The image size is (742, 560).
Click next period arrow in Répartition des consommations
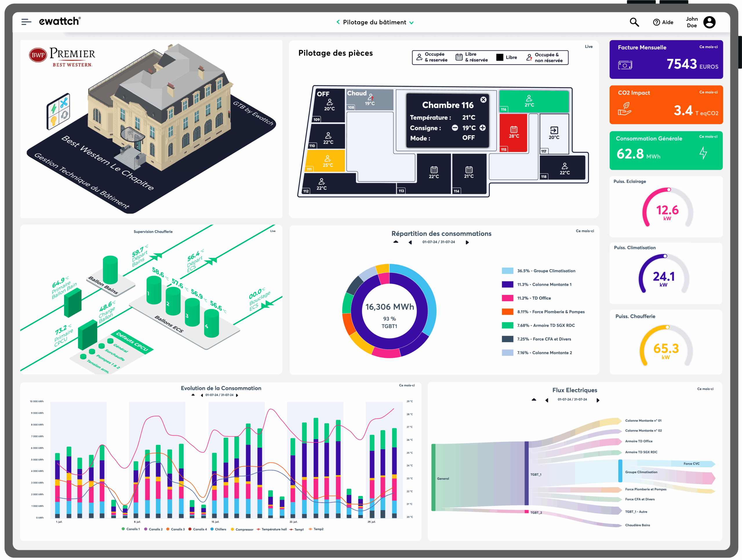click(x=467, y=242)
